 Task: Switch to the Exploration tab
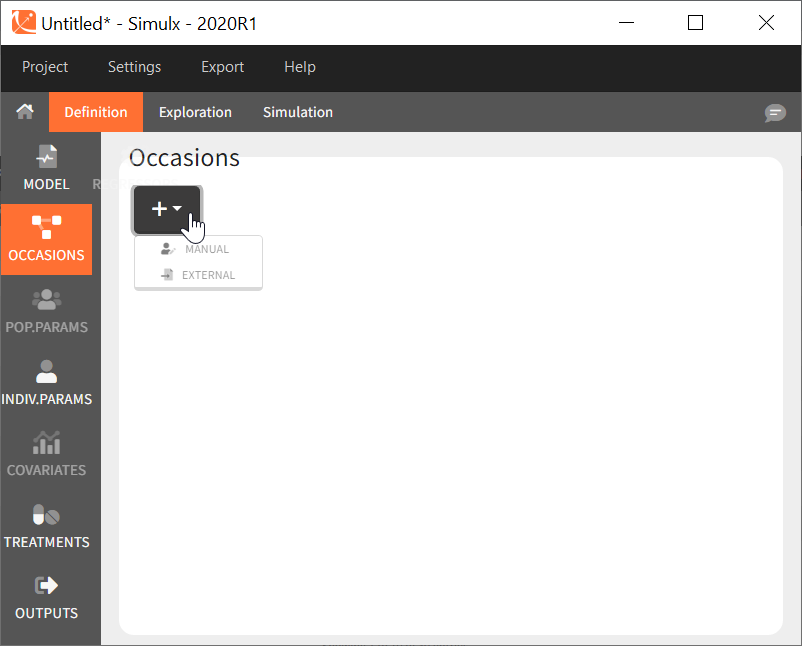pyautogui.click(x=195, y=112)
